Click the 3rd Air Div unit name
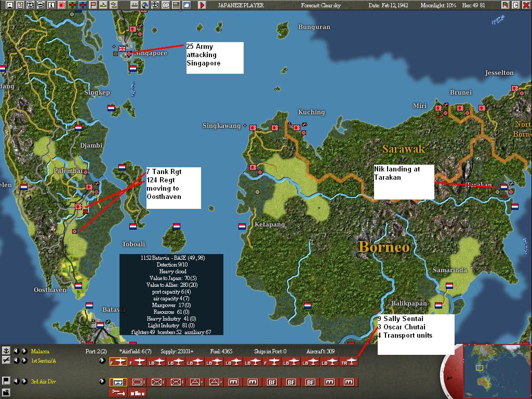 pyautogui.click(x=43, y=381)
